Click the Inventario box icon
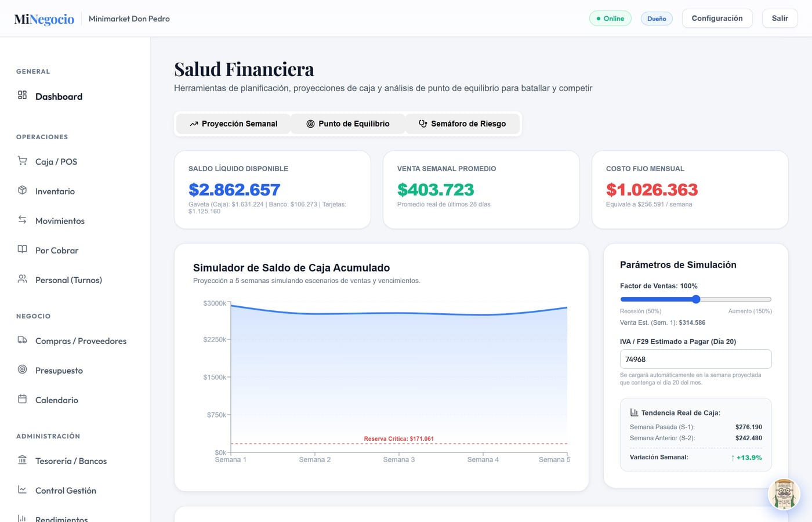The image size is (812, 522). (22, 190)
